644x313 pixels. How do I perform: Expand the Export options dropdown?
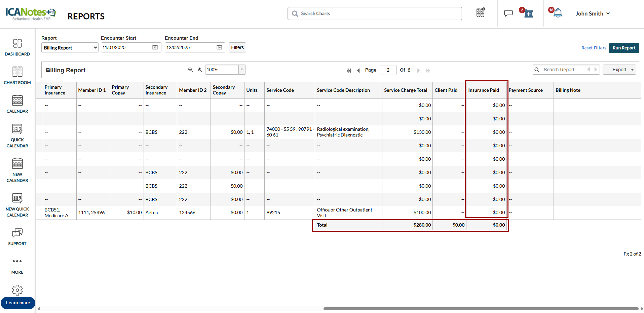click(x=632, y=70)
